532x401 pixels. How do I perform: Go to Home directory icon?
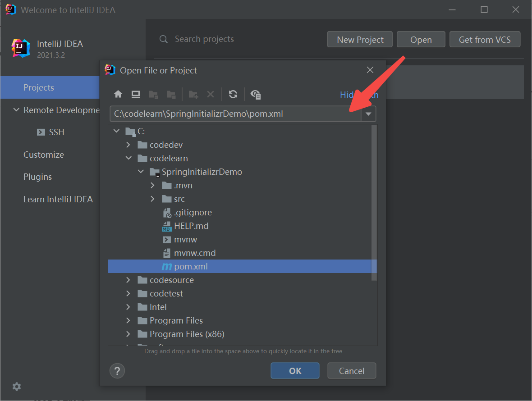[x=118, y=94]
